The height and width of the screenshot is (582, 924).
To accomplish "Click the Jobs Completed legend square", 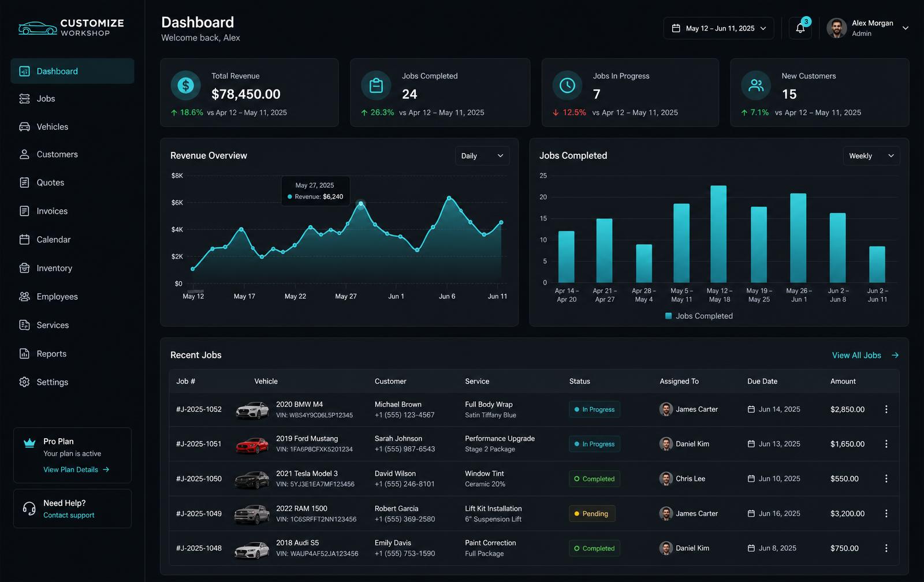I will [x=668, y=316].
